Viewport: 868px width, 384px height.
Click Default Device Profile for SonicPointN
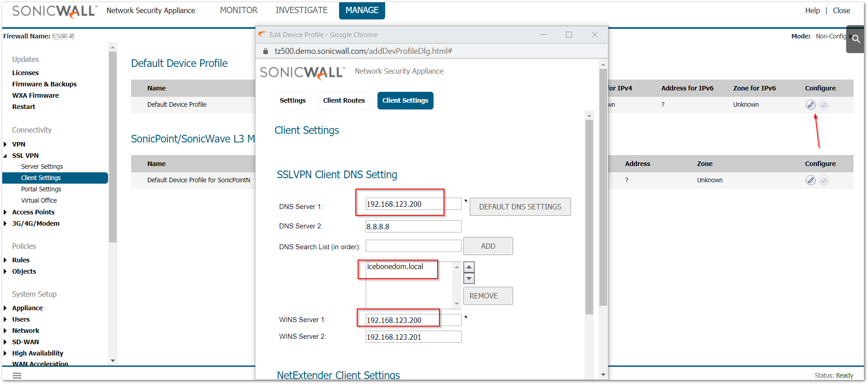[198, 180]
